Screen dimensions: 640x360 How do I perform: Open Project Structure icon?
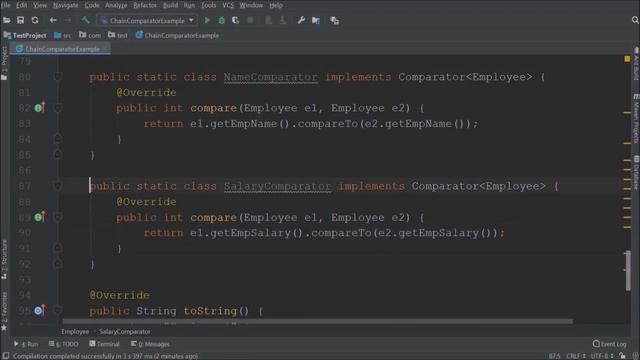click(316, 20)
